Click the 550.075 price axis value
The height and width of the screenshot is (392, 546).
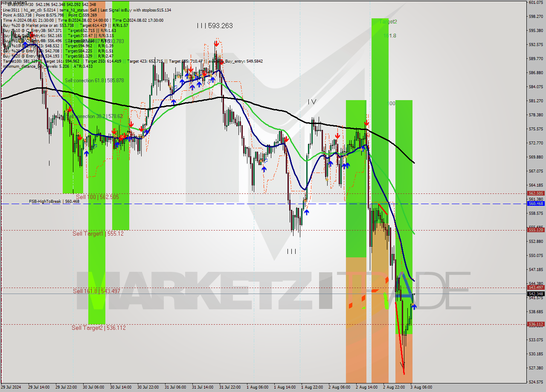[x=536, y=255]
